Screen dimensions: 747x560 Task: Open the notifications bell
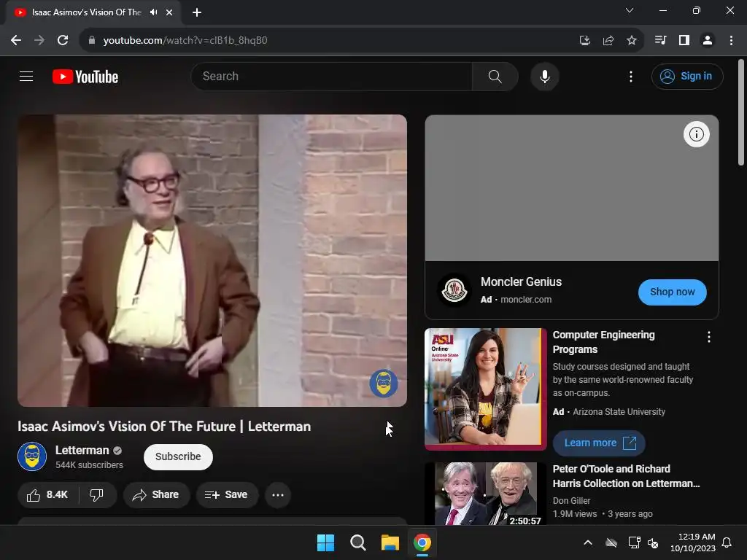point(727,542)
